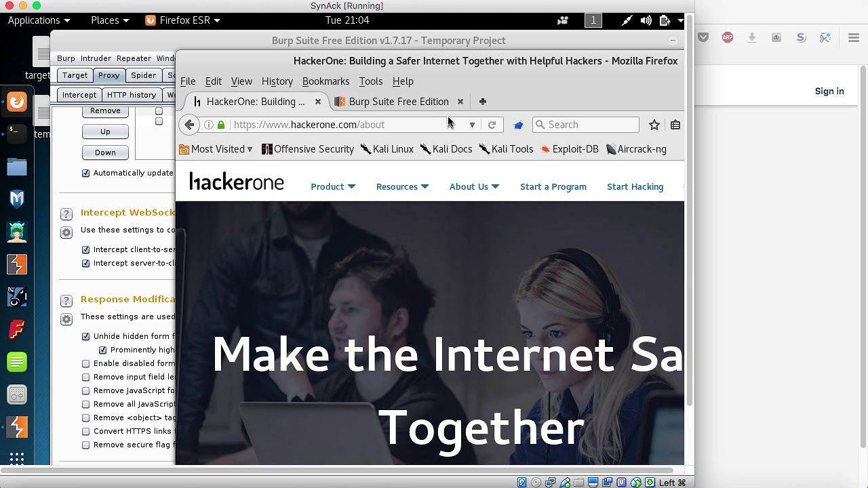Switch to Burp's HTTP history tab
868x488 pixels.
click(132, 95)
